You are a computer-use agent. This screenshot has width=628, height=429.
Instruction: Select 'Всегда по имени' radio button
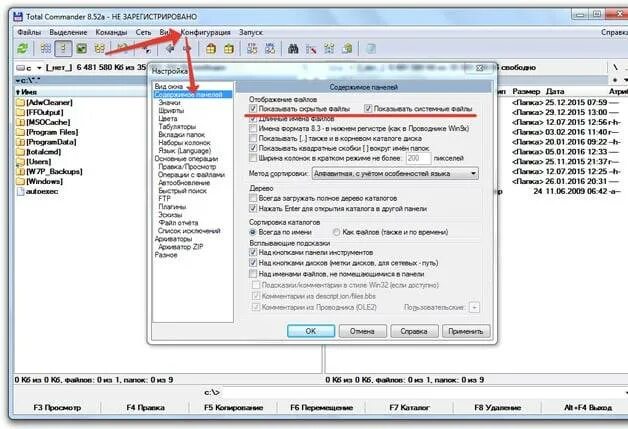253,232
